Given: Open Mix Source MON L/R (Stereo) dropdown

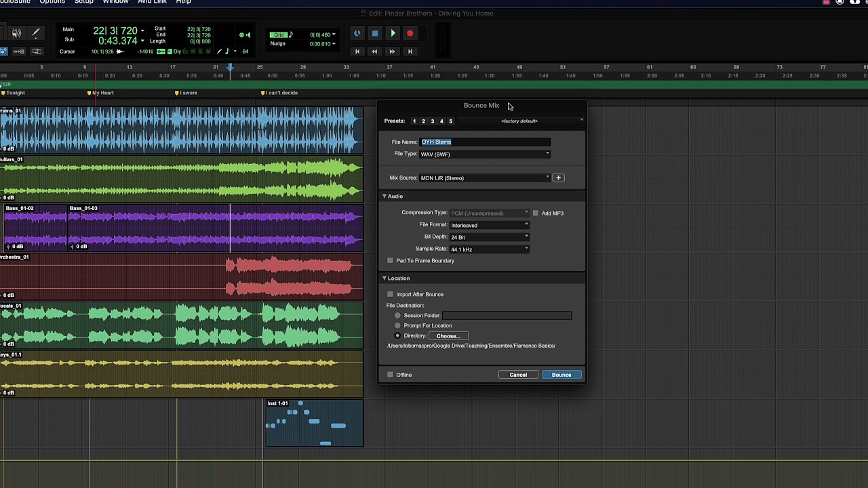Looking at the screenshot, I should pyautogui.click(x=486, y=178).
